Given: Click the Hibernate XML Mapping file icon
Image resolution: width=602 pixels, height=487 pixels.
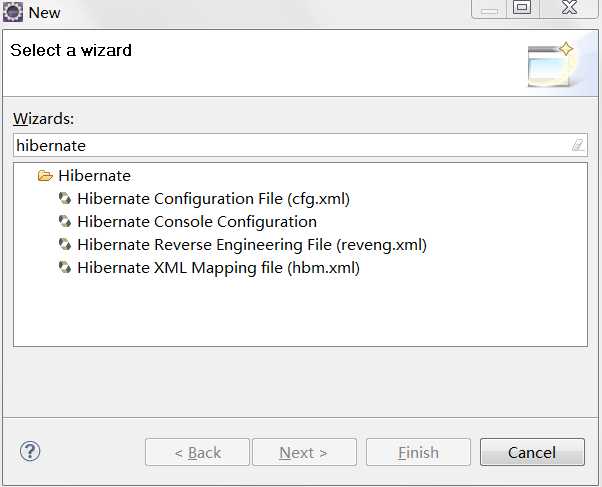Looking at the screenshot, I should coord(65,268).
